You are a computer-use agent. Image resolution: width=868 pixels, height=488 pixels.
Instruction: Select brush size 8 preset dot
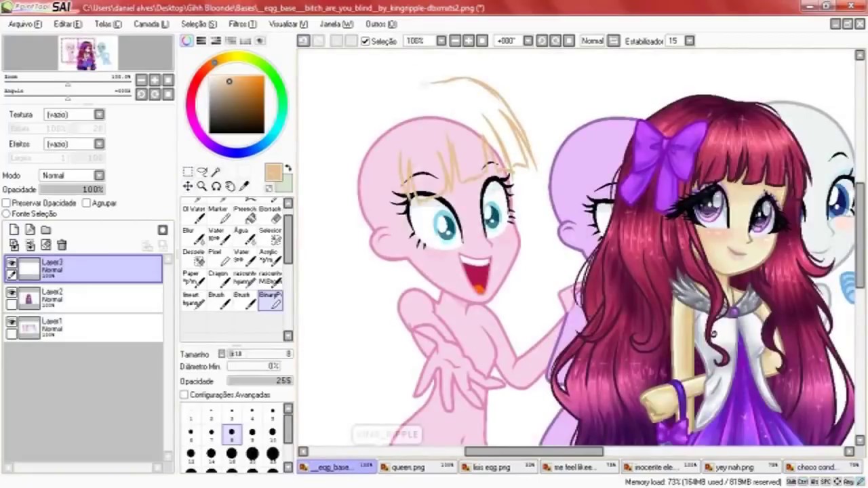coord(231,434)
